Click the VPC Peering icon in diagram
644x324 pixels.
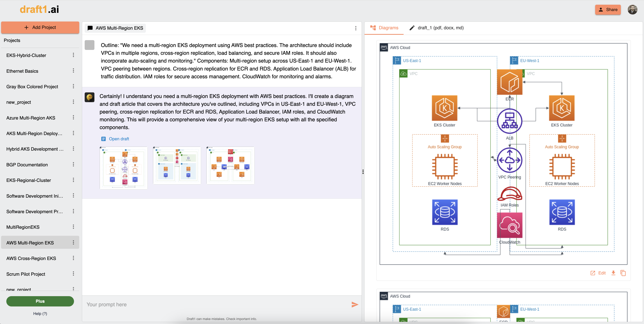point(509,160)
